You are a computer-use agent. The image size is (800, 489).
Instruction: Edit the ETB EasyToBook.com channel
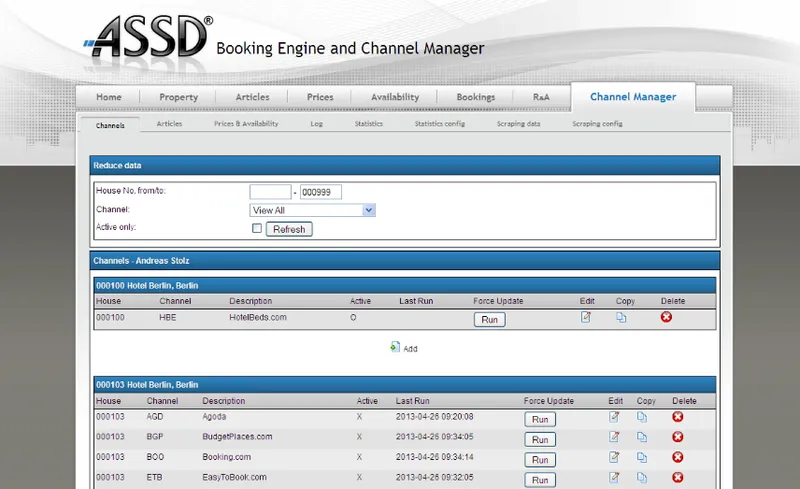point(614,477)
